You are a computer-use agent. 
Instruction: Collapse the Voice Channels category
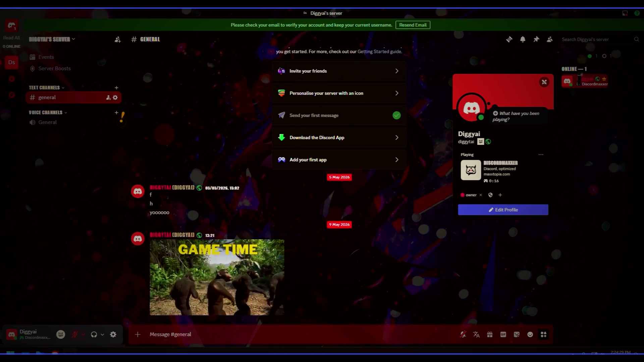click(48, 113)
